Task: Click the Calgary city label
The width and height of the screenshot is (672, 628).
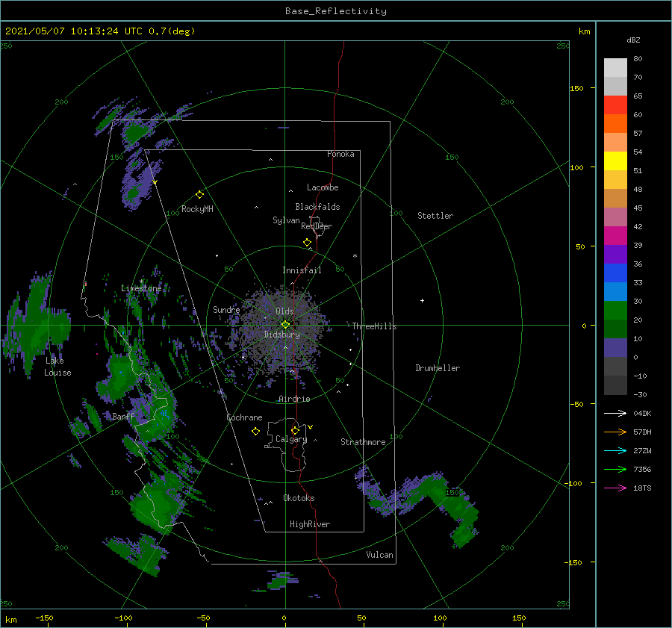Action: click(x=291, y=439)
